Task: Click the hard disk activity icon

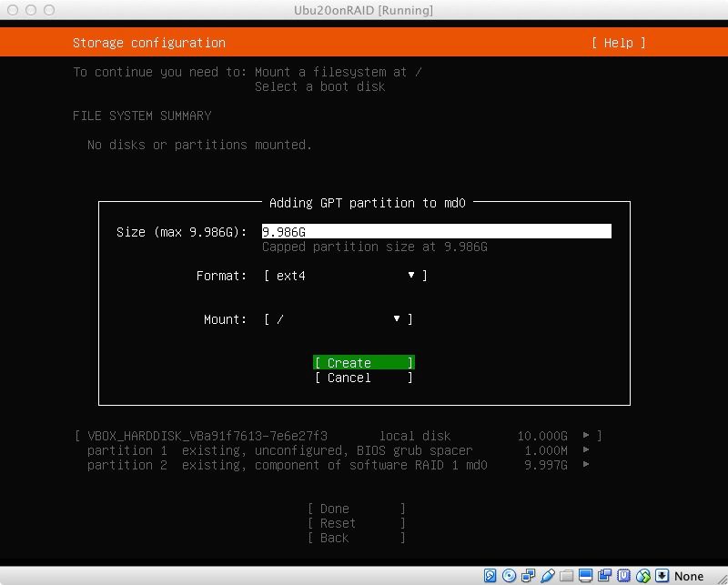Action: pos(490,576)
